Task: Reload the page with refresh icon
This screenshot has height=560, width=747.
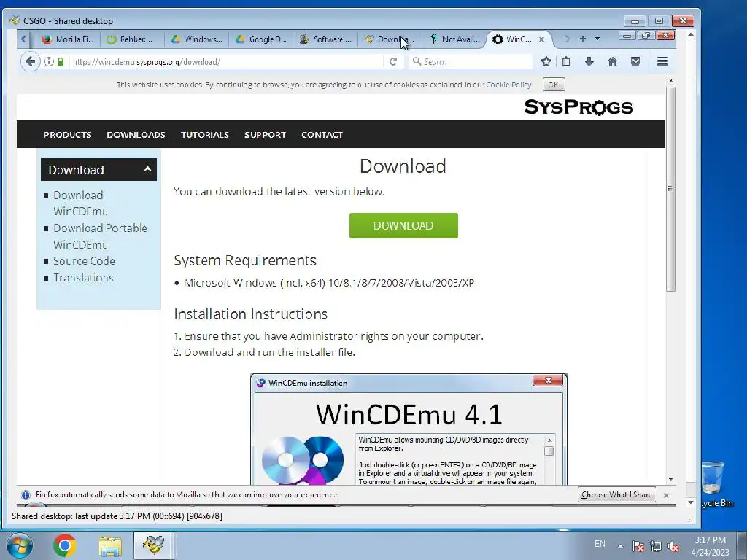Action: (393, 61)
